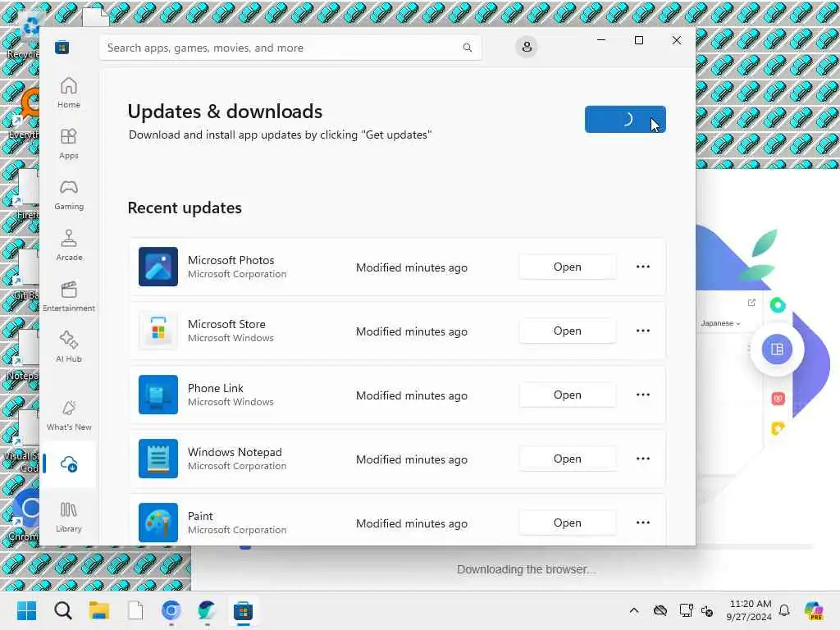840x630 pixels.
Task: Open Windows Notepad with its Open button
Action: pos(568,459)
